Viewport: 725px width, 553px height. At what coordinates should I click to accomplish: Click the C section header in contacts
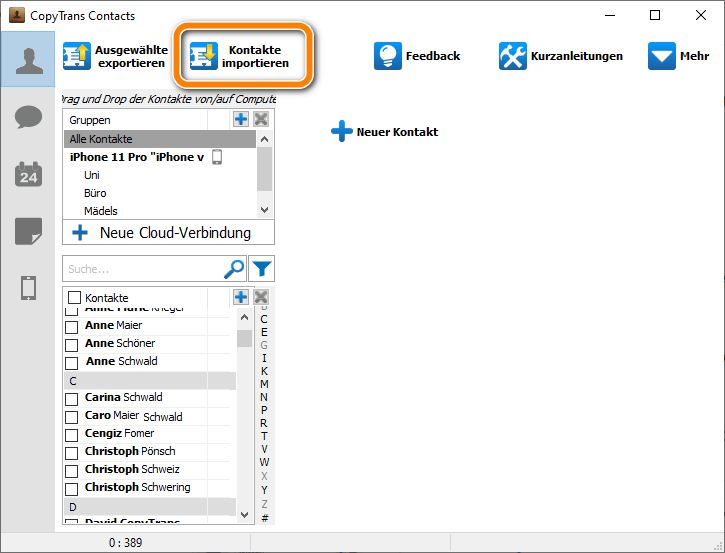point(150,381)
